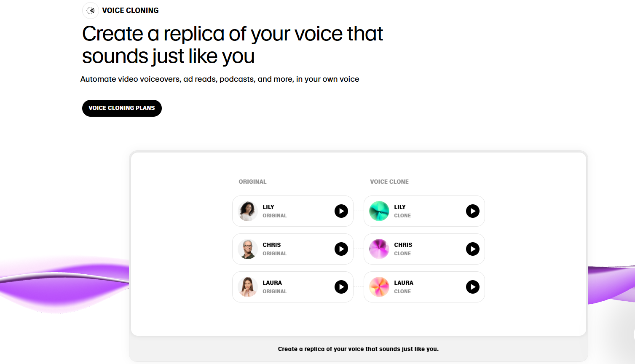Play Chris's cloned voice sample
The height and width of the screenshot is (364, 635).
(x=472, y=249)
